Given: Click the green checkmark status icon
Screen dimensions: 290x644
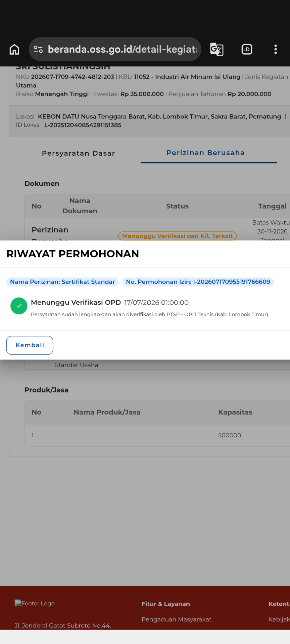Looking at the screenshot, I should coord(19,306).
